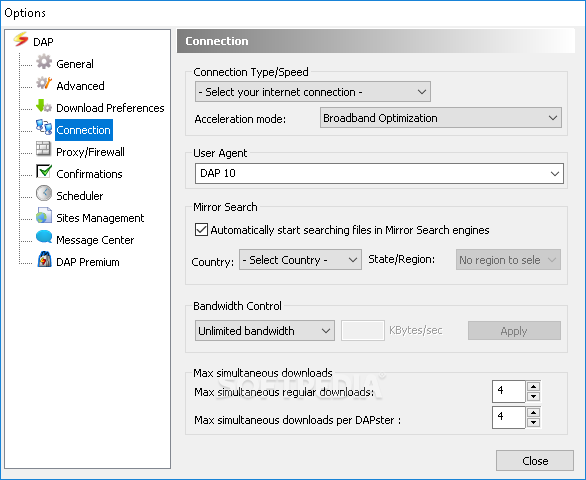The height and width of the screenshot is (480, 586).
Task: Click the disabled State/Region dropdown
Action: 508,260
